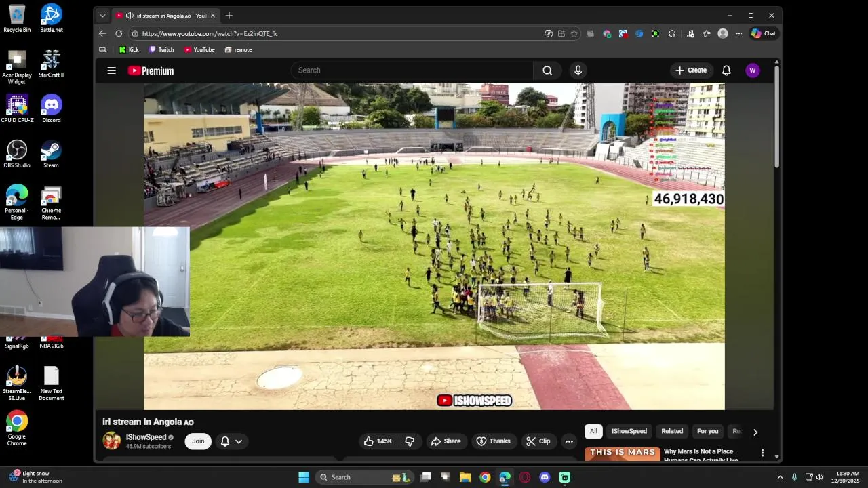Screen dimensions: 868x488
Task: Click the IShowSpeed channel name
Action: click(x=146, y=437)
